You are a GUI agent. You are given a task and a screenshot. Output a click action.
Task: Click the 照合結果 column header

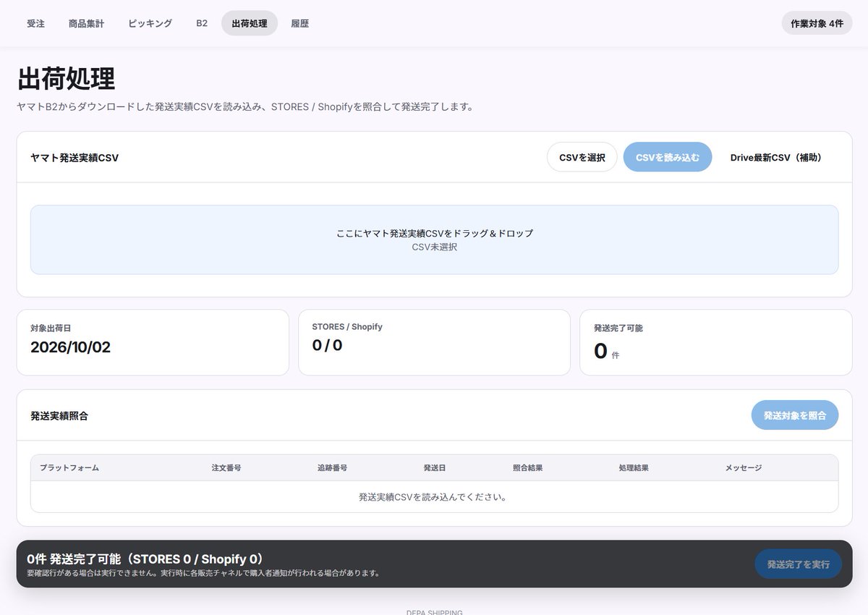[x=527, y=468]
